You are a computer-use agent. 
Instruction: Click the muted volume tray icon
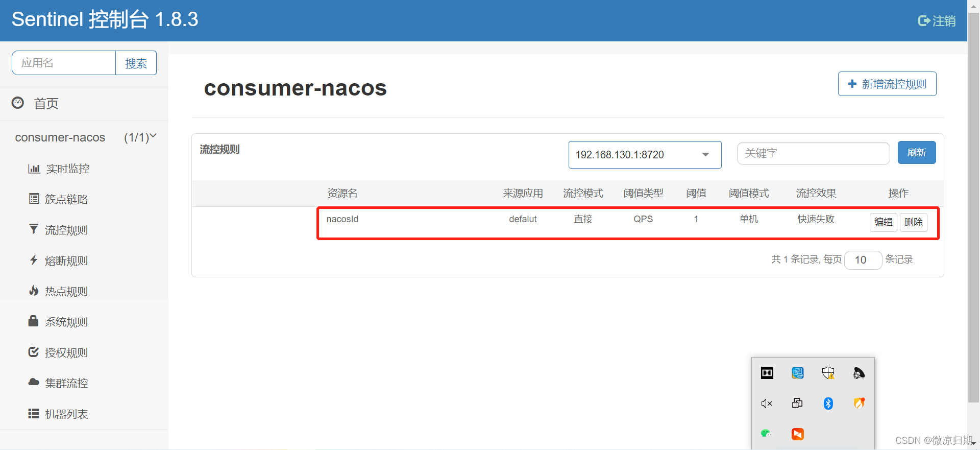point(767,404)
